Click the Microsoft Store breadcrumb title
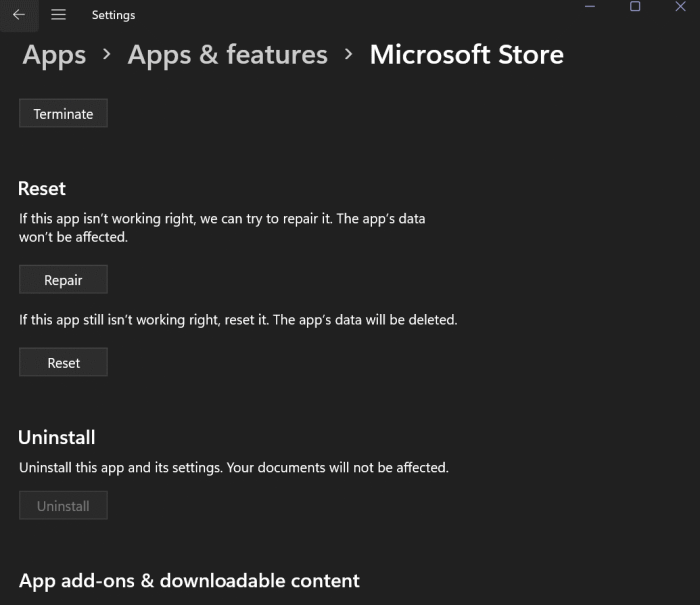This screenshot has height=605, width=700. point(467,54)
